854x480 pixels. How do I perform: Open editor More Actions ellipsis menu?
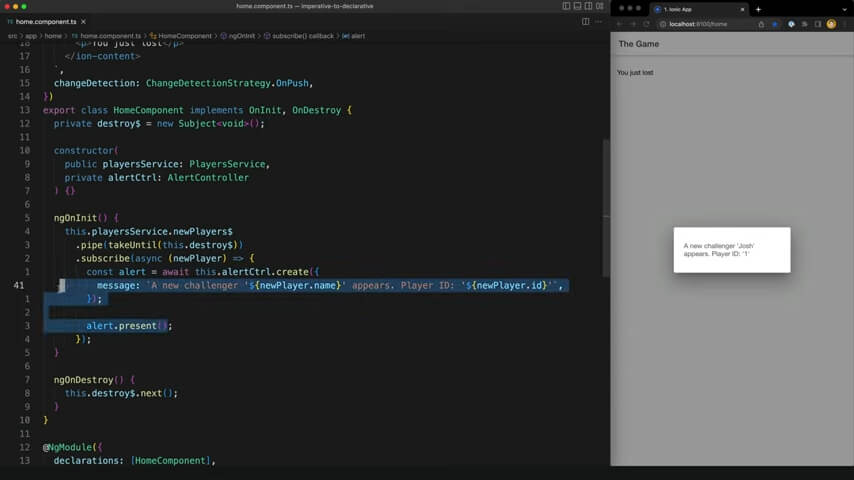599,22
